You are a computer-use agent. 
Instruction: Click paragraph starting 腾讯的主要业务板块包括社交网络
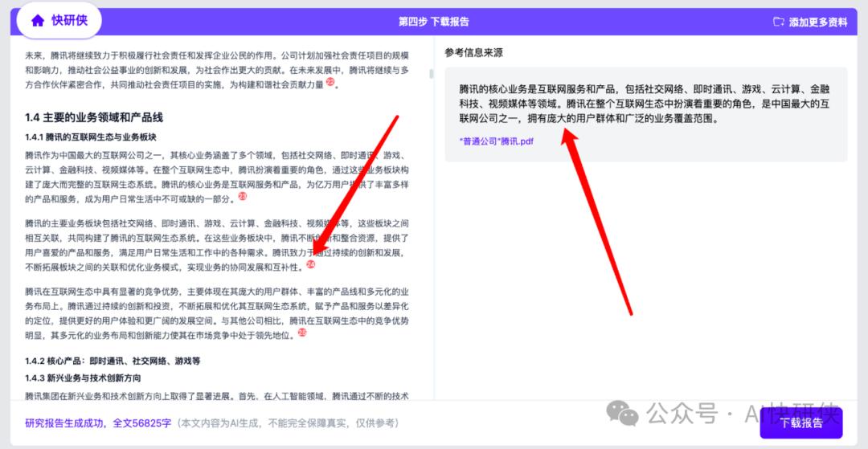217,246
